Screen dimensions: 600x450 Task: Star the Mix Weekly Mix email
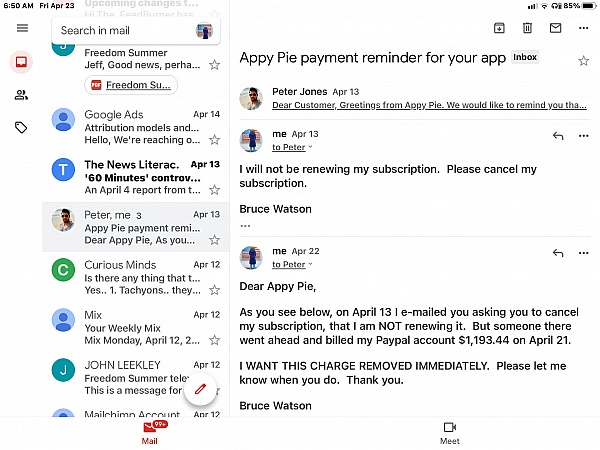(214, 340)
